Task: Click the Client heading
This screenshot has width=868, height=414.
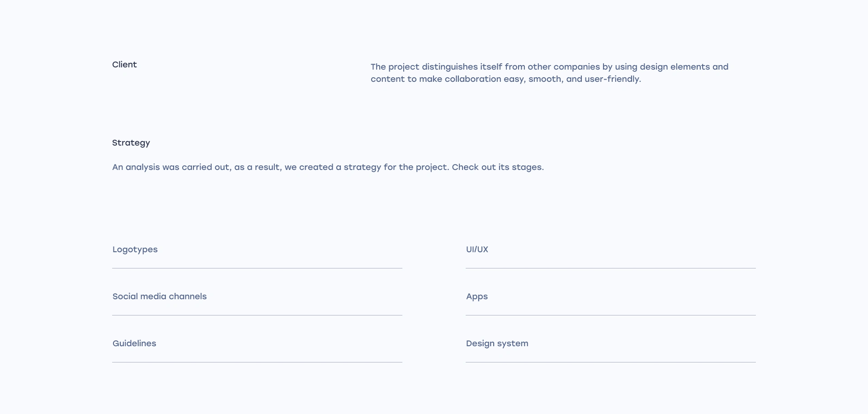Action: pos(124,65)
